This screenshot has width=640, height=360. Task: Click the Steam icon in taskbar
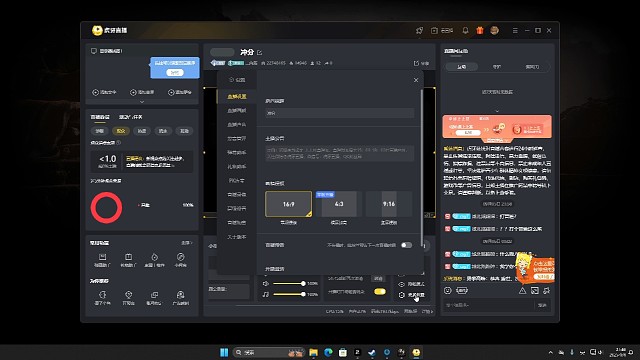tap(372, 352)
